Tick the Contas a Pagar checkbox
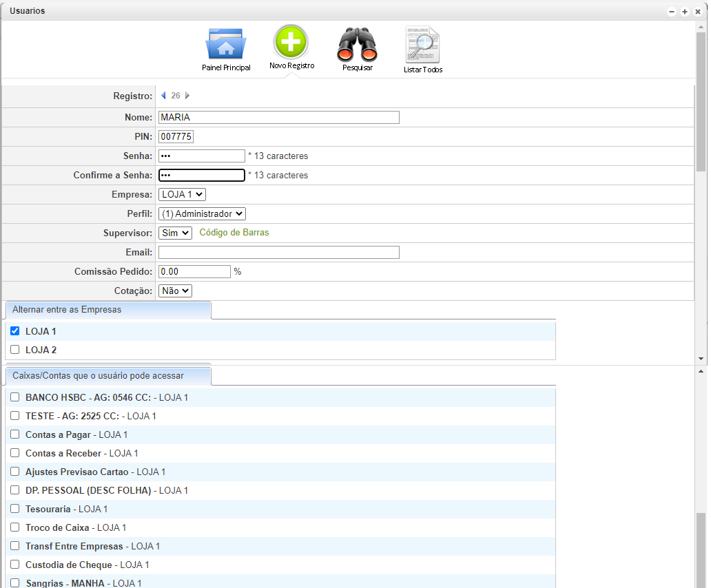Screen dimensions: 711x588 [x=15, y=434]
